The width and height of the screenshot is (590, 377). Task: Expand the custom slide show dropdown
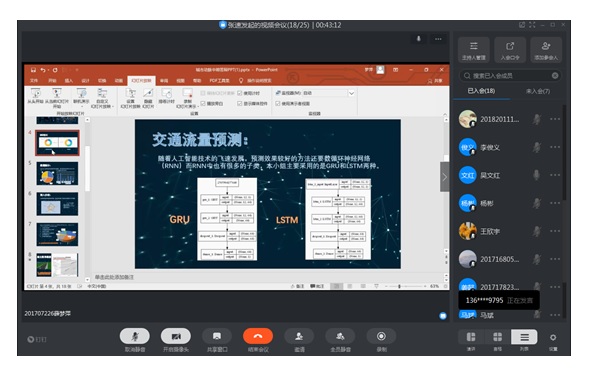pos(102,98)
